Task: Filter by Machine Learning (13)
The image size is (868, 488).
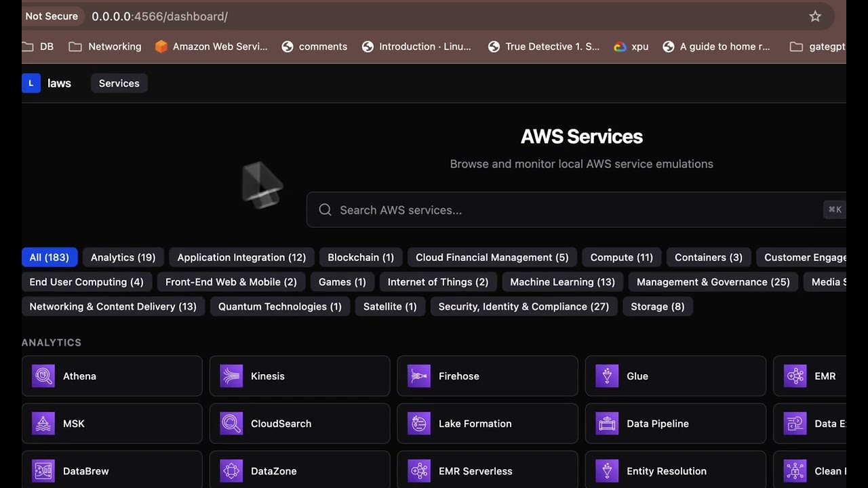Action: [563, 282]
